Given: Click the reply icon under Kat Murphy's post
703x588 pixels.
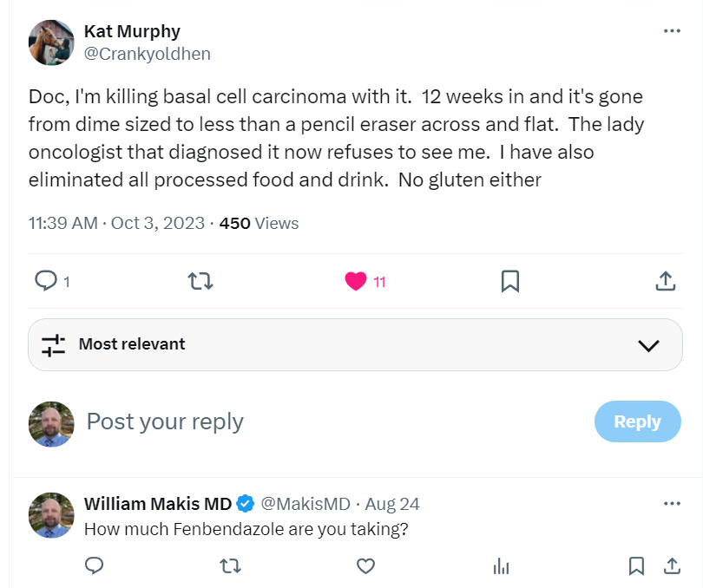Looking at the screenshot, I should pyautogui.click(x=45, y=280).
